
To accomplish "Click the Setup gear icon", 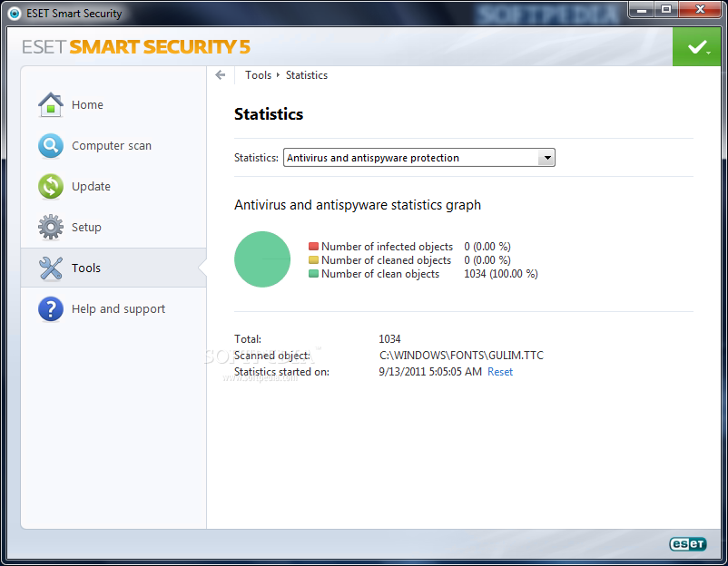I will pyautogui.click(x=51, y=227).
